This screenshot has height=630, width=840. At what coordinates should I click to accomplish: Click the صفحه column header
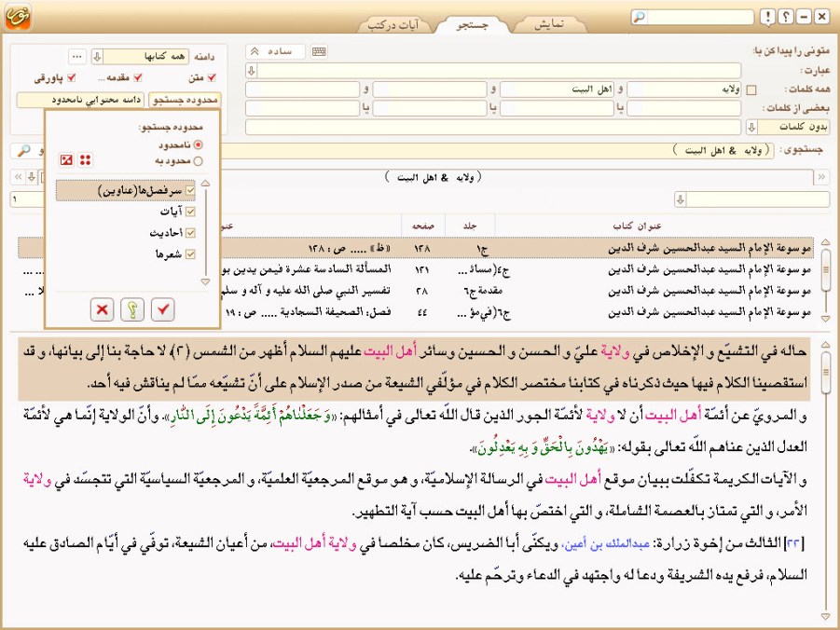[x=422, y=226]
